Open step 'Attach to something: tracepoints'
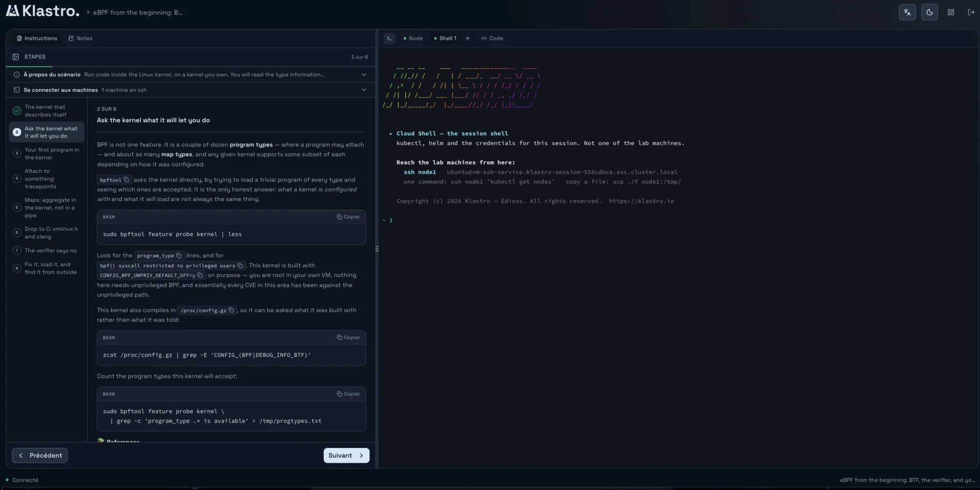Viewport: 980px width, 490px height. [47, 179]
